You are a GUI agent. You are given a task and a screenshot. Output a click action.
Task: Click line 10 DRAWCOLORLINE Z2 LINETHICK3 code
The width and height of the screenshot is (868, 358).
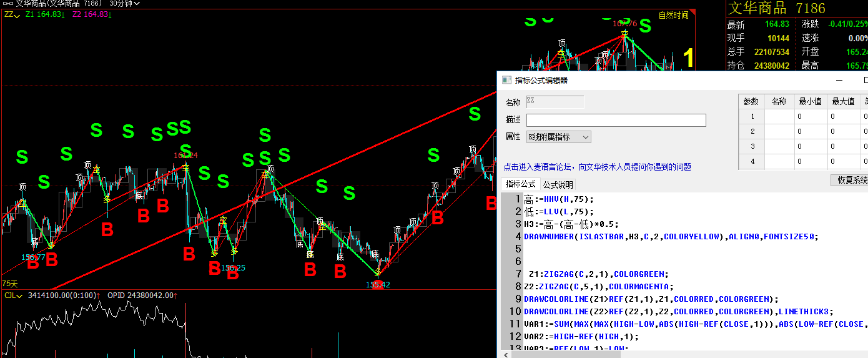click(x=679, y=312)
